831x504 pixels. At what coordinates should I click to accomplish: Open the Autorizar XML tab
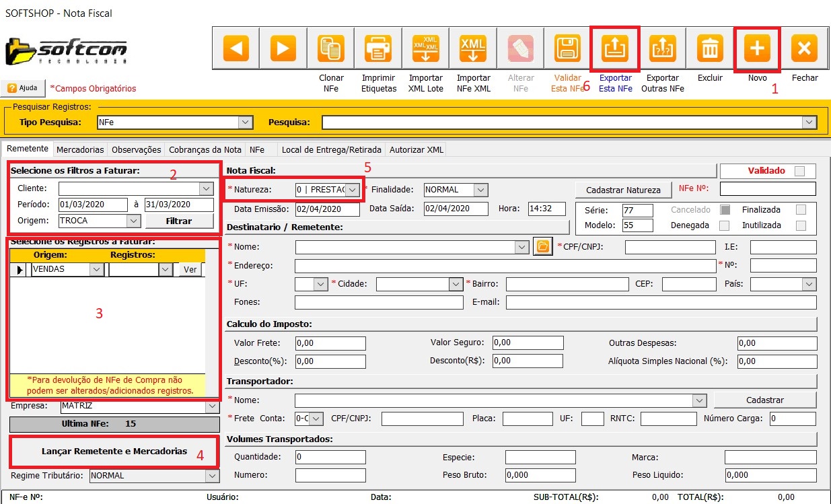(x=416, y=149)
